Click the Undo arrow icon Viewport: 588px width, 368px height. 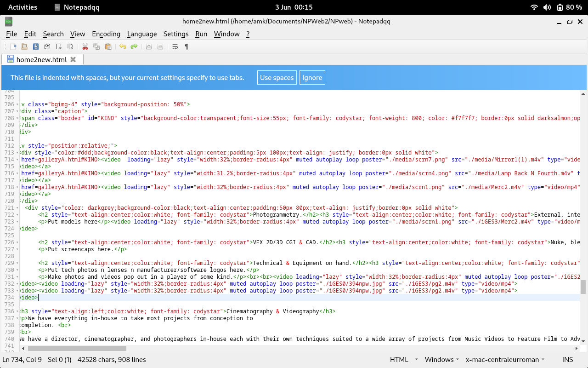[x=123, y=46]
